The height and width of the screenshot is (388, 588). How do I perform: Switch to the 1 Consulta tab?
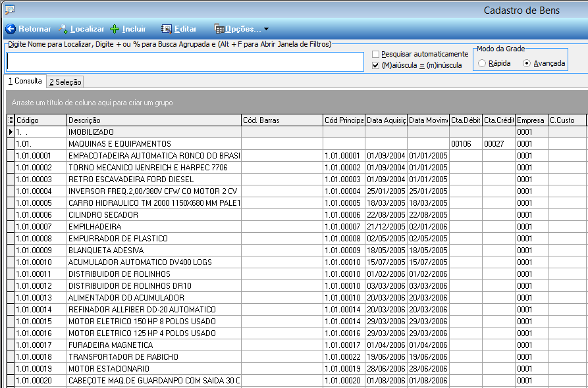coord(25,81)
